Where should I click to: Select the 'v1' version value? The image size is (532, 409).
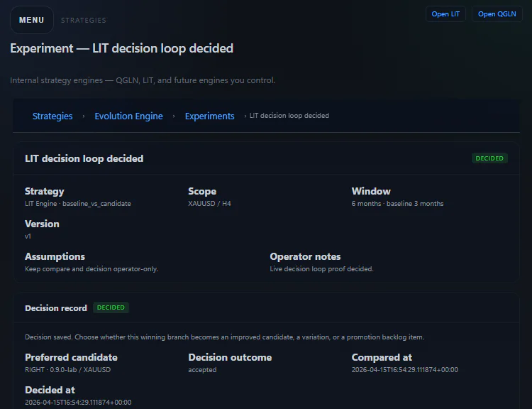pos(28,236)
